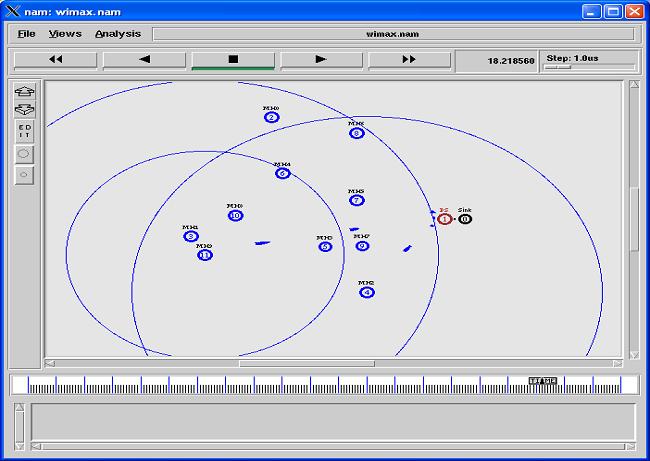Click the stop playback button
Screen dimensions: 650x461
click(233, 59)
